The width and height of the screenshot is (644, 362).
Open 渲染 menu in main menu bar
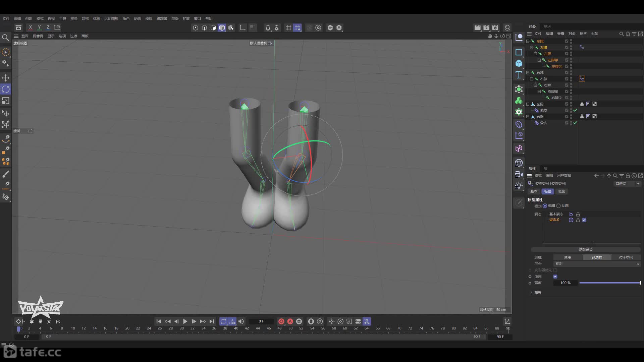tap(175, 19)
